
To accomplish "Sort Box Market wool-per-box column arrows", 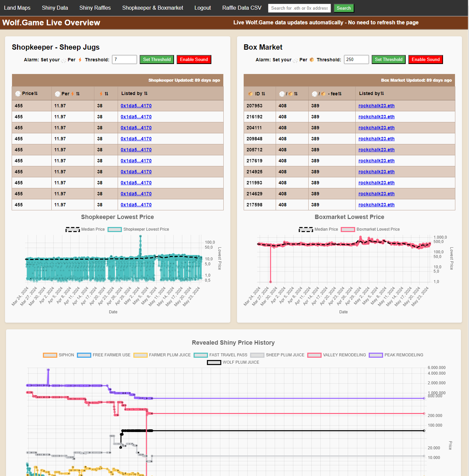I will click(x=296, y=94).
